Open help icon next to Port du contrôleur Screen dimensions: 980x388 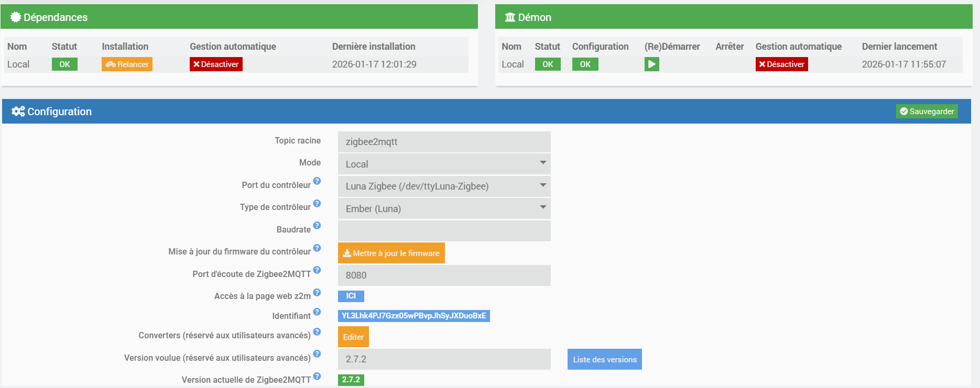(317, 181)
